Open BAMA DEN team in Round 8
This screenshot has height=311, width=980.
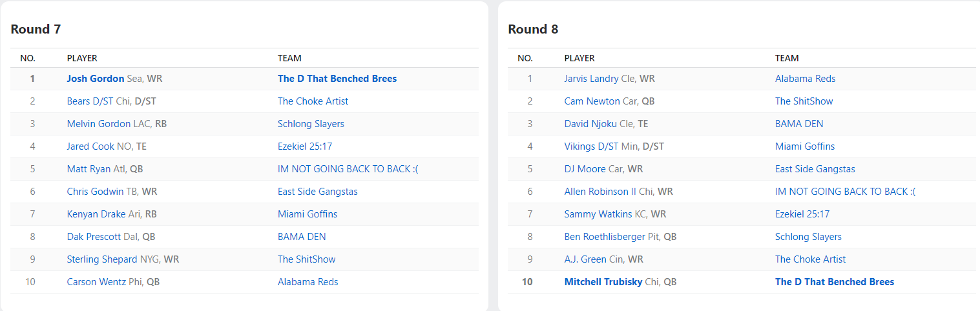click(x=799, y=124)
